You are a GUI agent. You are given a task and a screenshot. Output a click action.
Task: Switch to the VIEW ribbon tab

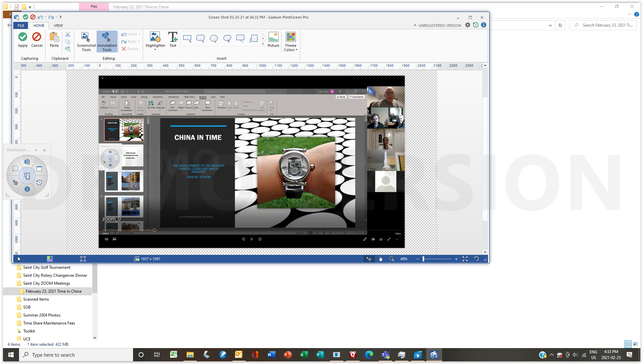point(58,26)
